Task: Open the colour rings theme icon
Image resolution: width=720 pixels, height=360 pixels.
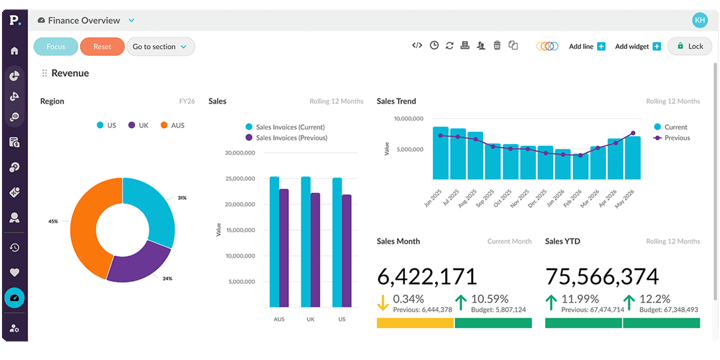Action: [x=547, y=46]
